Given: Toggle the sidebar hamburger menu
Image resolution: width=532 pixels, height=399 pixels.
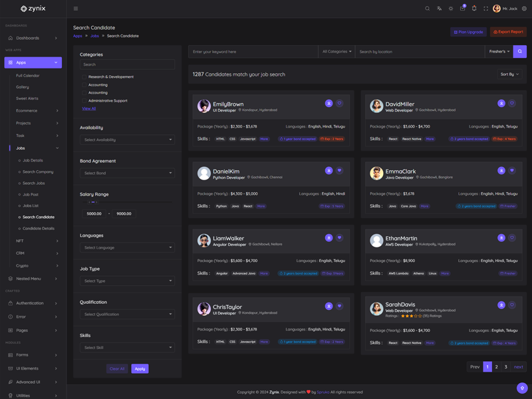Looking at the screenshot, I should tap(76, 9).
